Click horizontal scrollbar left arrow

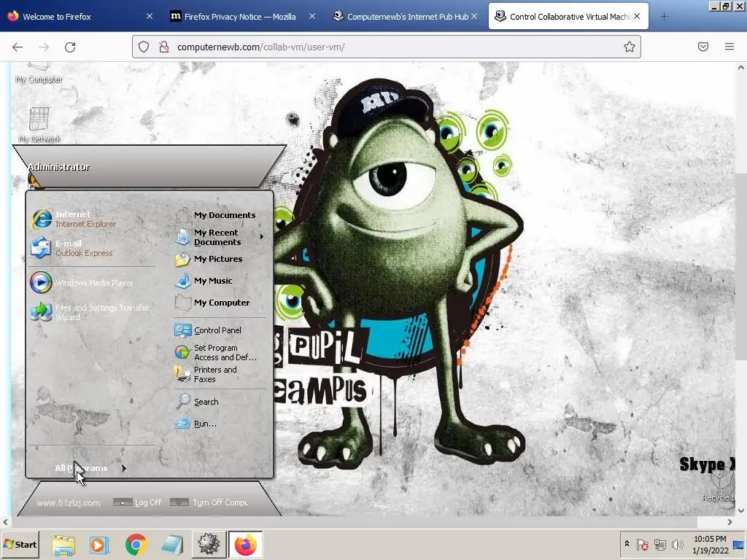click(x=6, y=522)
